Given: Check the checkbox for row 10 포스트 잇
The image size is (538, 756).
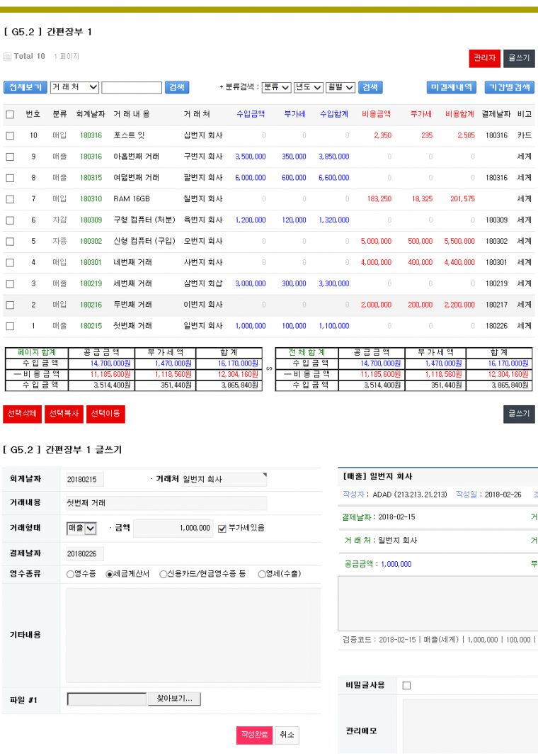Looking at the screenshot, I should click(x=10, y=135).
